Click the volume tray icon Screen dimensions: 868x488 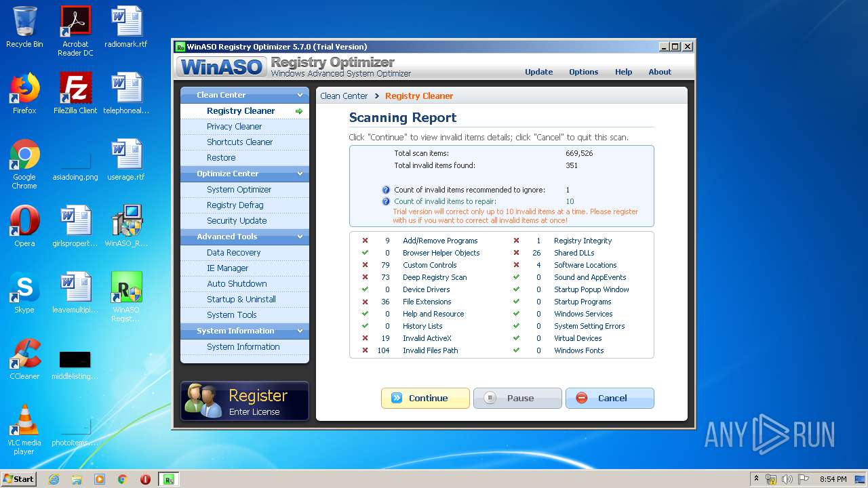[x=787, y=479]
